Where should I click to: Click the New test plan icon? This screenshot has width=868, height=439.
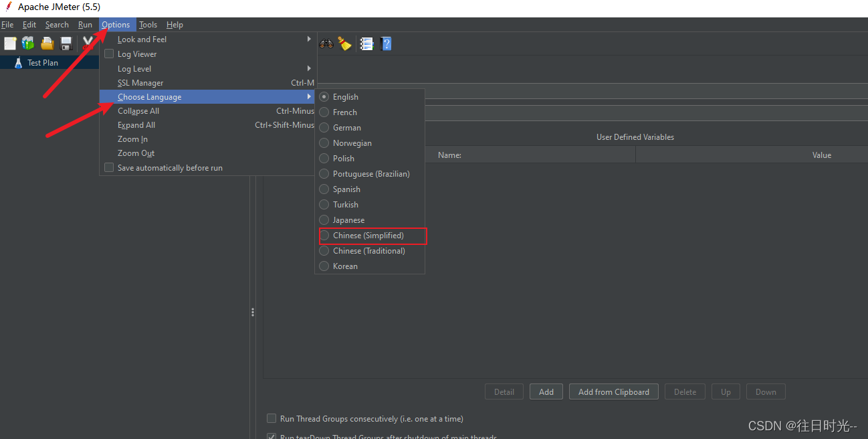(x=10, y=43)
